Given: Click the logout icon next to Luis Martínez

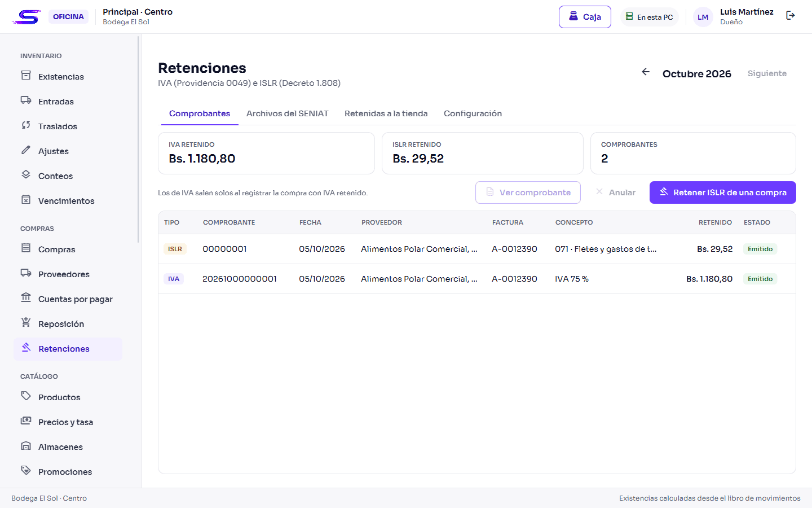Looking at the screenshot, I should (791, 16).
